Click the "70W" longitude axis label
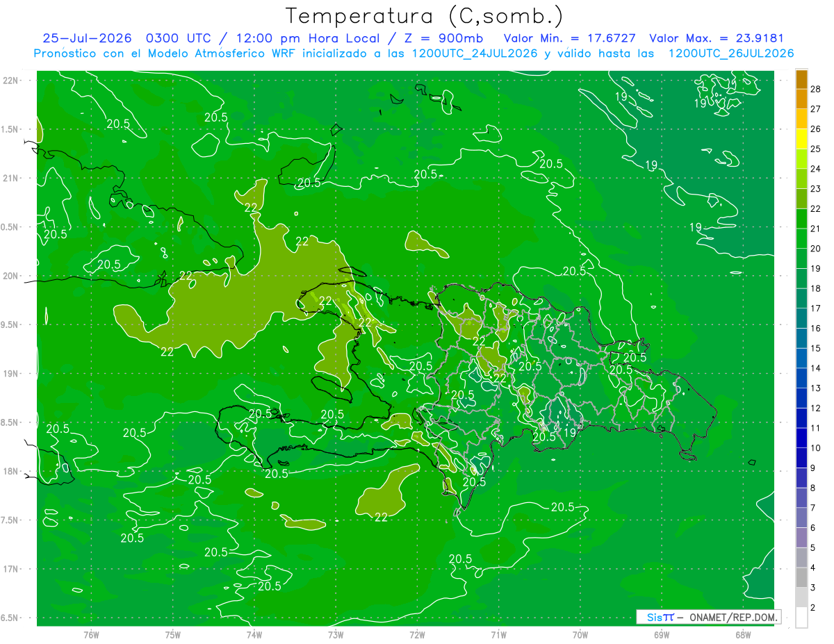 click(x=580, y=634)
